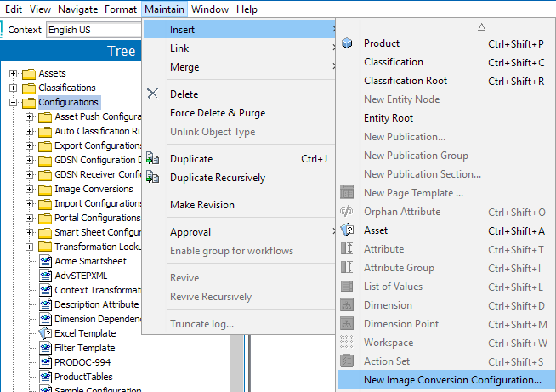Viewport: 556px width, 392px height.
Task: Click the Delete X icon in Maintain menu
Action: pyautogui.click(x=153, y=94)
